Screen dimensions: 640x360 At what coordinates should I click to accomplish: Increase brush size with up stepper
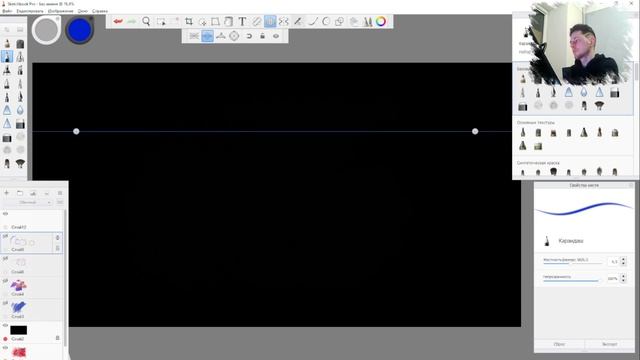point(623,259)
